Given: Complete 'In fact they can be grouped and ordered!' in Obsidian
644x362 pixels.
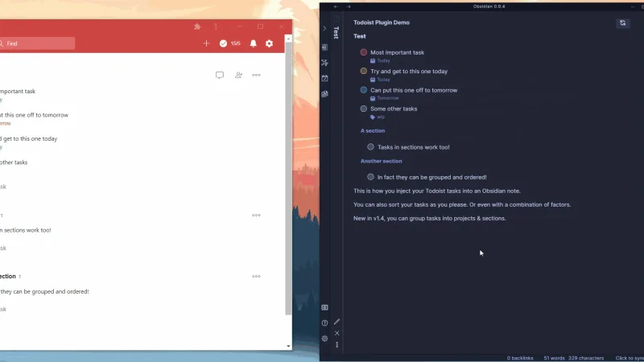Looking at the screenshot, I should (x=370, y=177).
